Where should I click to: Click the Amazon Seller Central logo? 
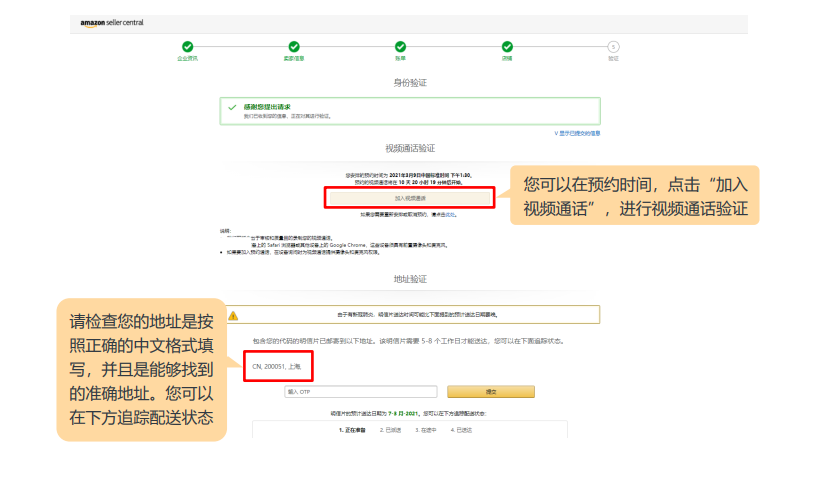[x=112, y=23]
